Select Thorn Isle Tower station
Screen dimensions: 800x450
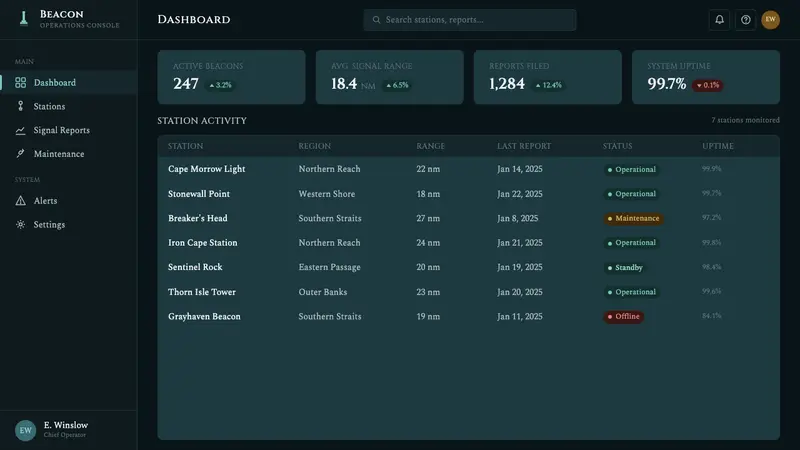(x=202, y=292)
